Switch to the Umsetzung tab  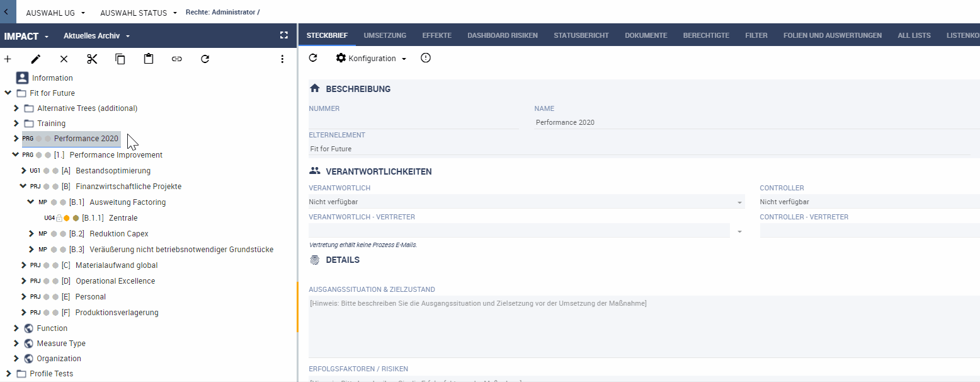[x=385, y=35]
